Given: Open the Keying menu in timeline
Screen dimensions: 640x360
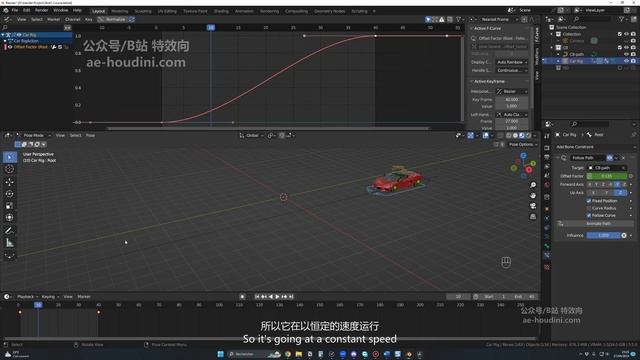Looking at the screenshot, I should (x=50, y=297).
